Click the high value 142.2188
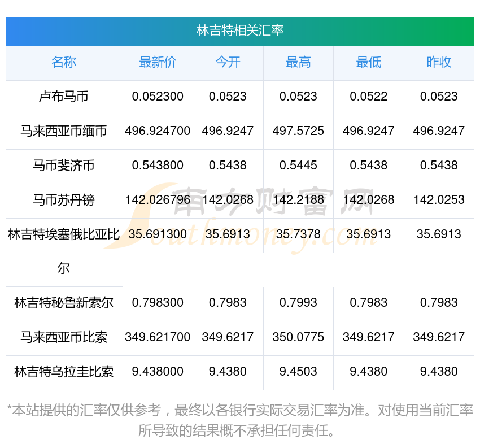Viewport: 480px width, 448px height. point(298,200)
